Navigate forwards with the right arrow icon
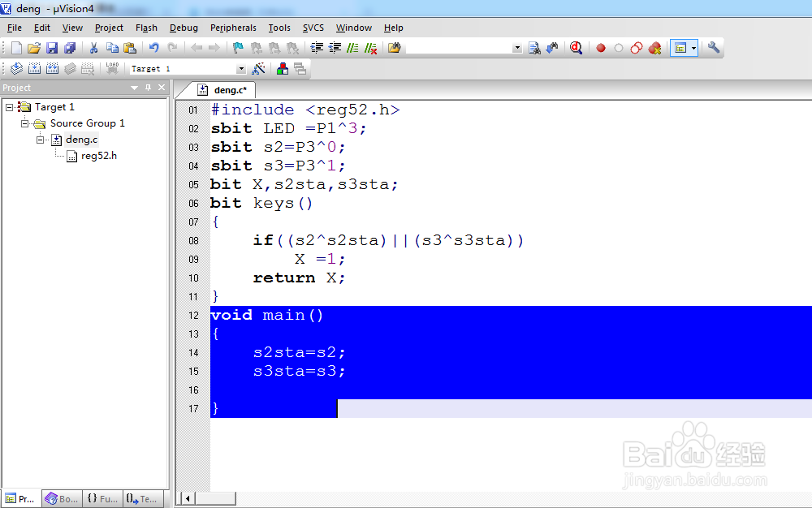Screen dimensions: 812x508 pyautogui.click(x=214, y=48)
